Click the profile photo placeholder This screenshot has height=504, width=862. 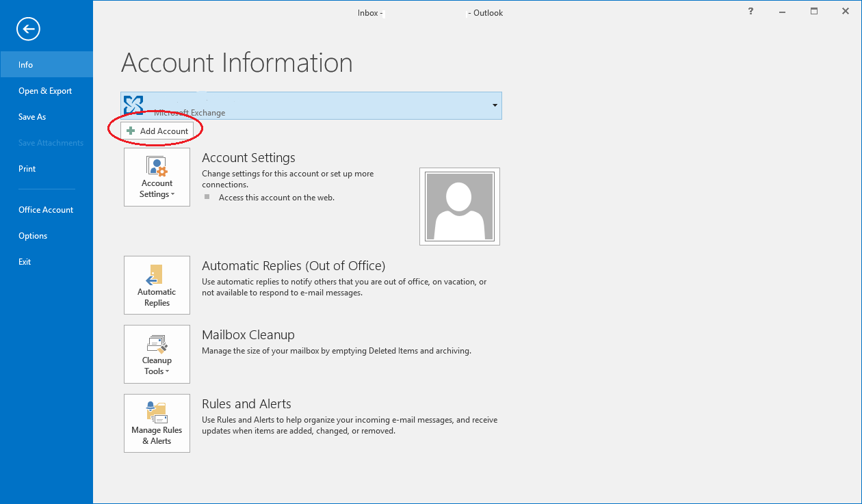tap(460, 207)
